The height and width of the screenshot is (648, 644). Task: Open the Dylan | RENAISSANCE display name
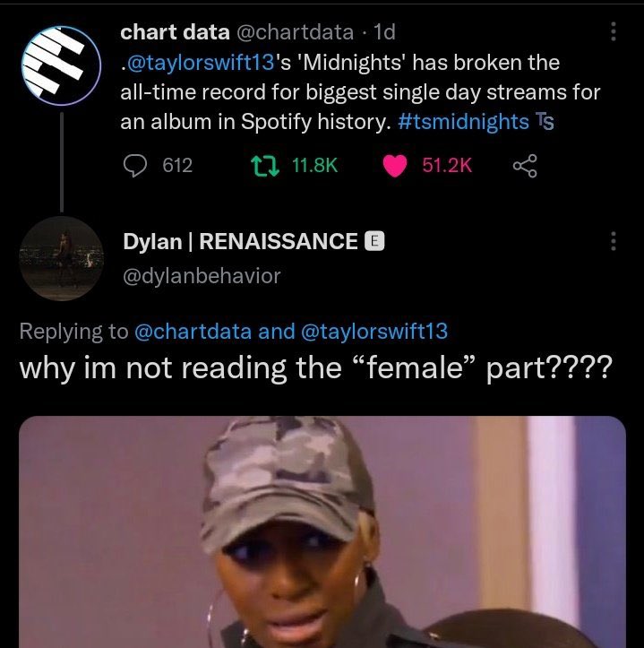click(240, 241)
